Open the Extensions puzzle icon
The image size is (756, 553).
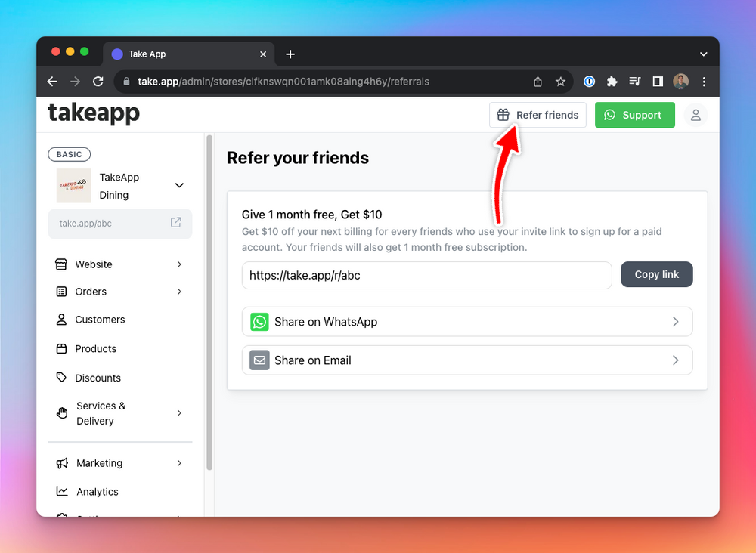612,82
